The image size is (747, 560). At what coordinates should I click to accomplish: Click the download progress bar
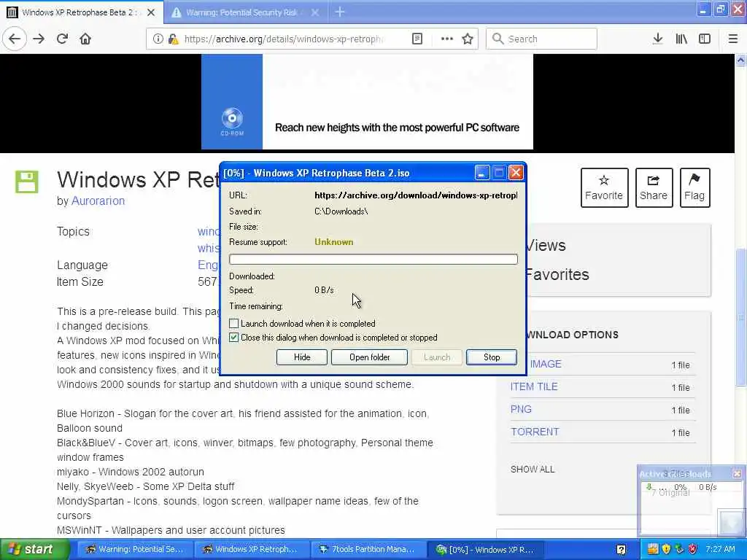coord(373,259)
